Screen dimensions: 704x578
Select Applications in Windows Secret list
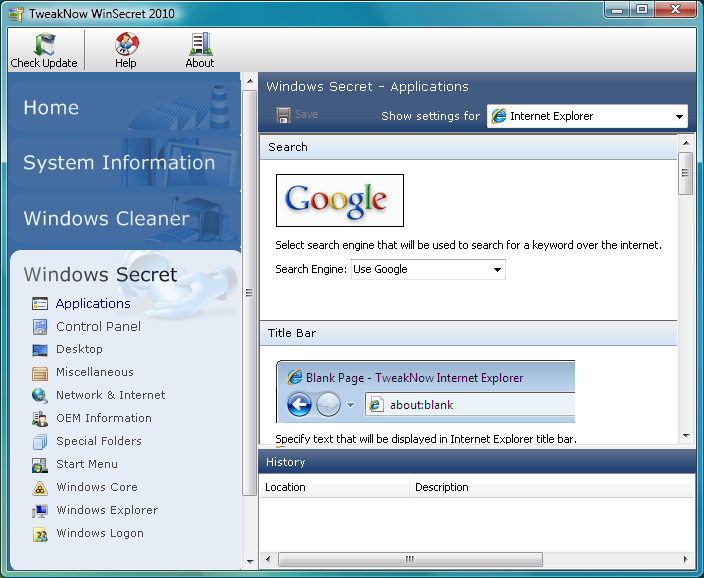(93, 304)
